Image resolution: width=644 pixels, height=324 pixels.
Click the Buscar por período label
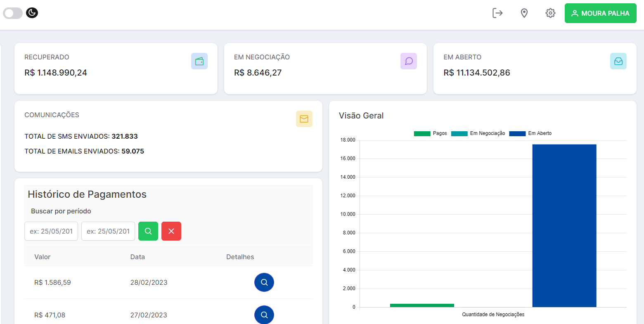point(61,211)
